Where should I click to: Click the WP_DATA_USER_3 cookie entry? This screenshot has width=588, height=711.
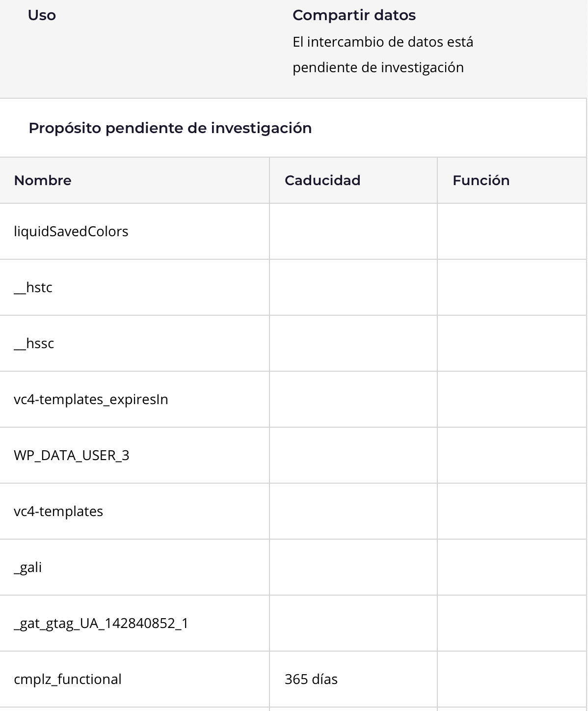point(72,455)
